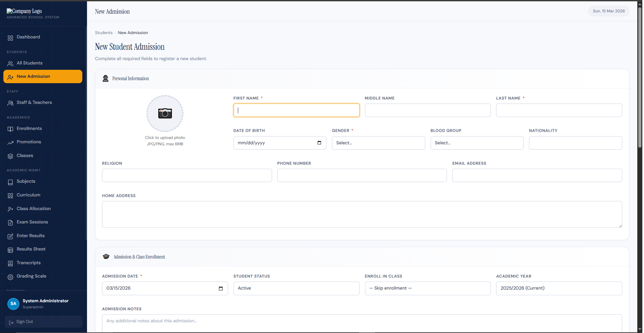Select Classes in the sidebar
Image resolution: width=644 pixels, height=333 pixels.
pos(43,156)
